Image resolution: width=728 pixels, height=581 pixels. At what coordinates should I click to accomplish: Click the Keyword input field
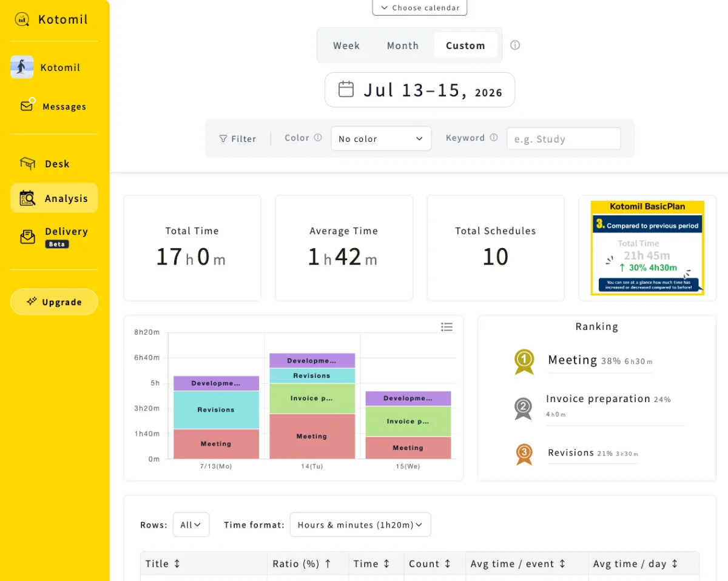click(x=564, y=139)
